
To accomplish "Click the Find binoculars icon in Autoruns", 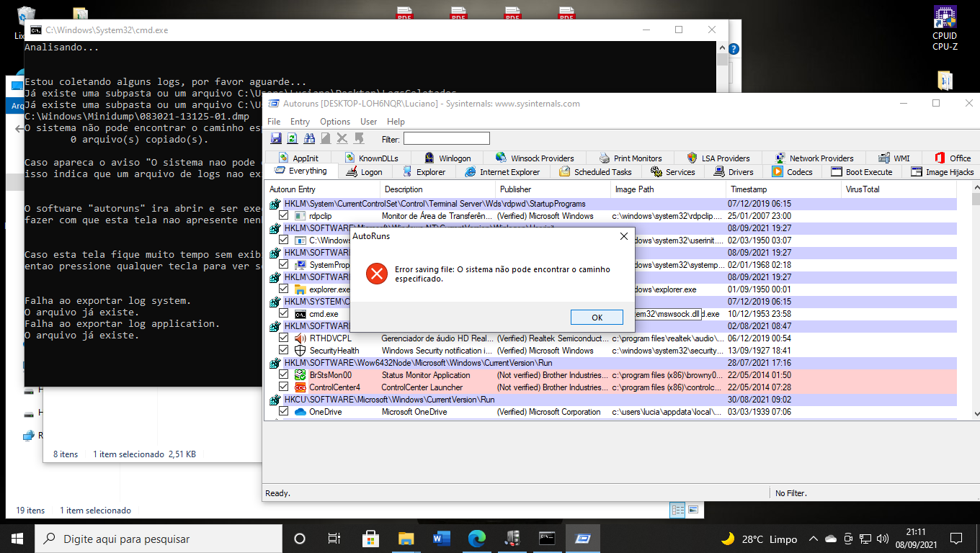I will click(x=309, y=138).
